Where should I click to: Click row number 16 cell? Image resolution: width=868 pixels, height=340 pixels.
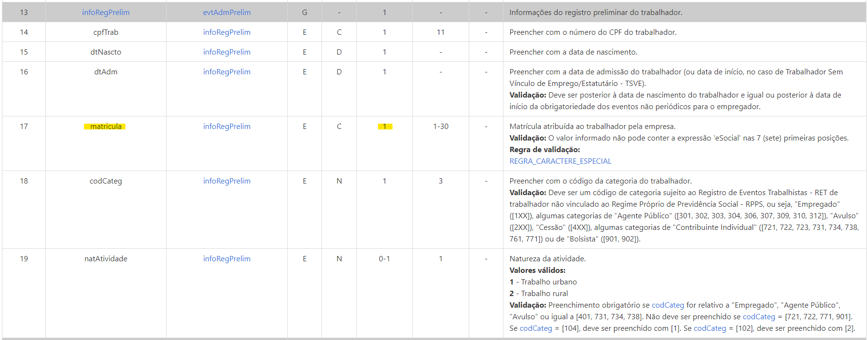click(x=24, y=89)
